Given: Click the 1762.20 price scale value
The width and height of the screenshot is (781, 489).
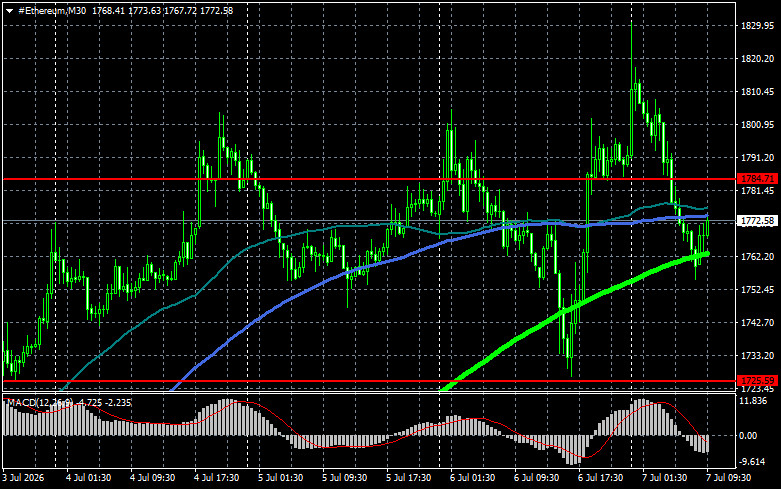Looking at the screenshot, I should 758,256.
